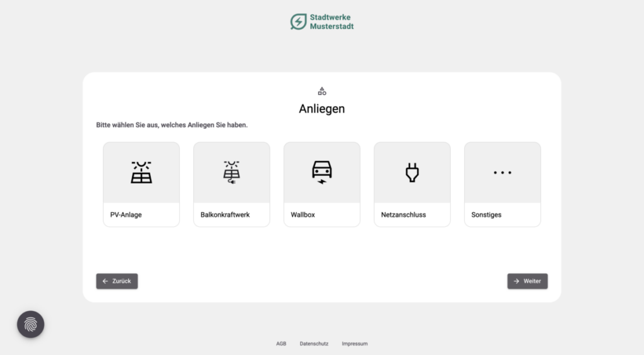
Task: Select the card label 'Netzanschluss'
Action: [403, 215]
